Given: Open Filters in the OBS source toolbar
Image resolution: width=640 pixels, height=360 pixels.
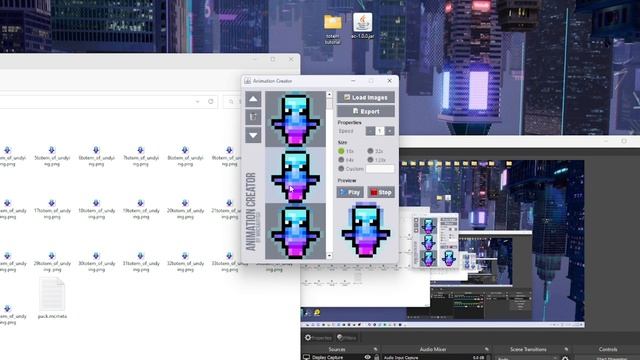Looking at the screenshot, I should [x=347, y=338].
